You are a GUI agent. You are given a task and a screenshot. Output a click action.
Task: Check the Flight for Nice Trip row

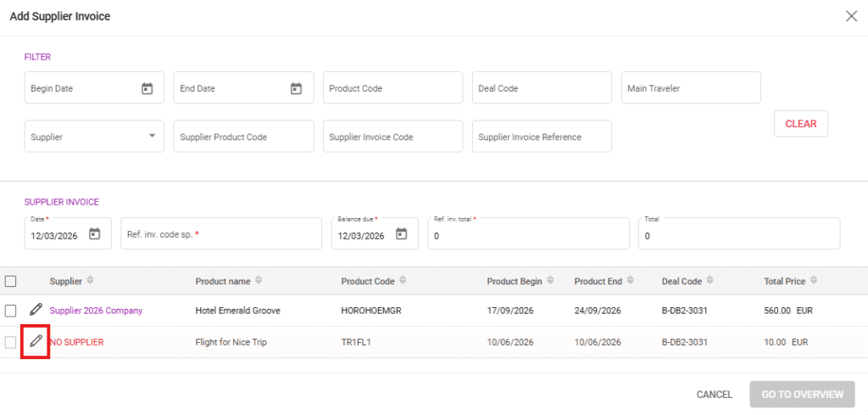[11, 342]
